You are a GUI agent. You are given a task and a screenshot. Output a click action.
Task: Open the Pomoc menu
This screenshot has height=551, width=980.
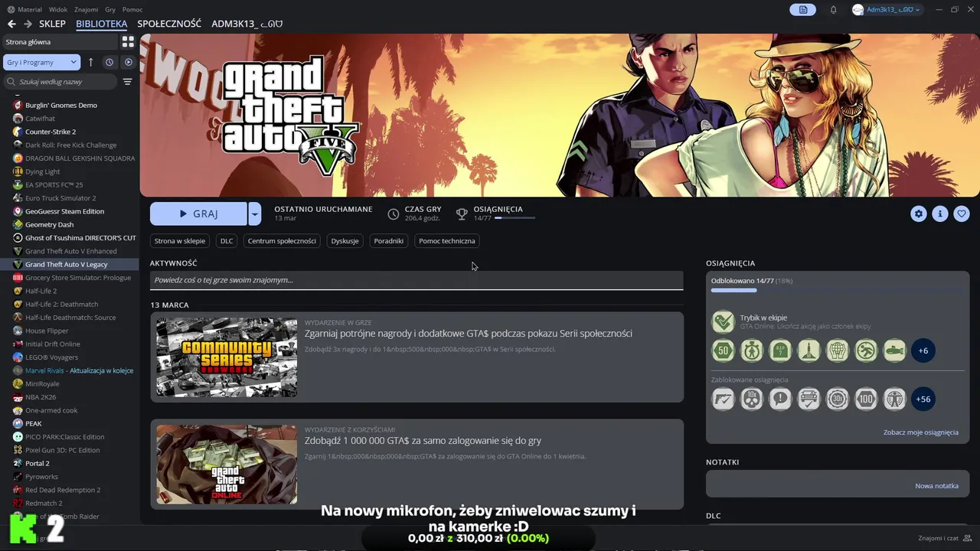(132, 9)
